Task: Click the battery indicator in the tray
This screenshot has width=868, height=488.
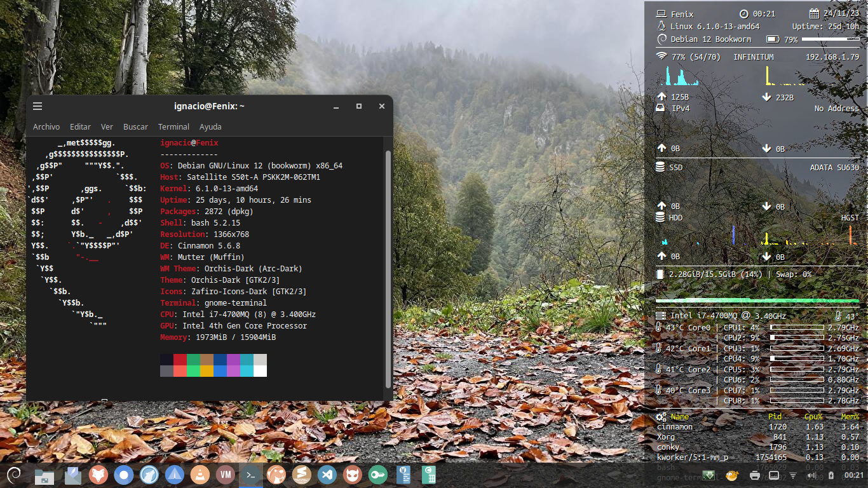Action: pyautogui.click(x=831, y=475)
